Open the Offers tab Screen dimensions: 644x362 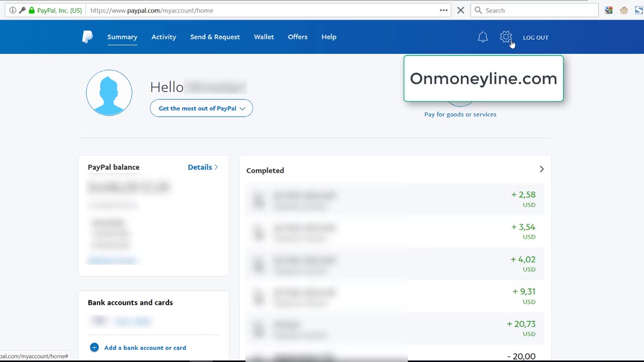(297, 37)
